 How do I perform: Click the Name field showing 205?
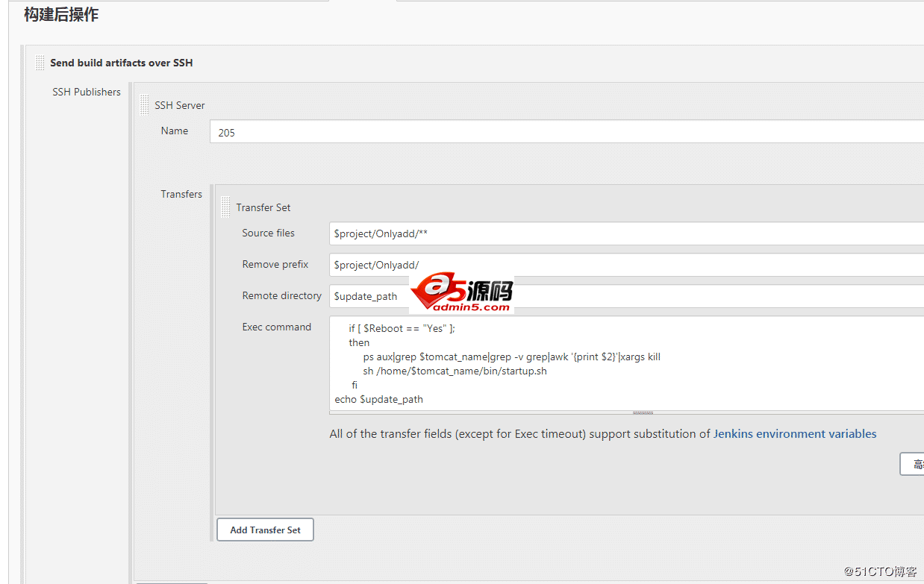tap(566, 132)
